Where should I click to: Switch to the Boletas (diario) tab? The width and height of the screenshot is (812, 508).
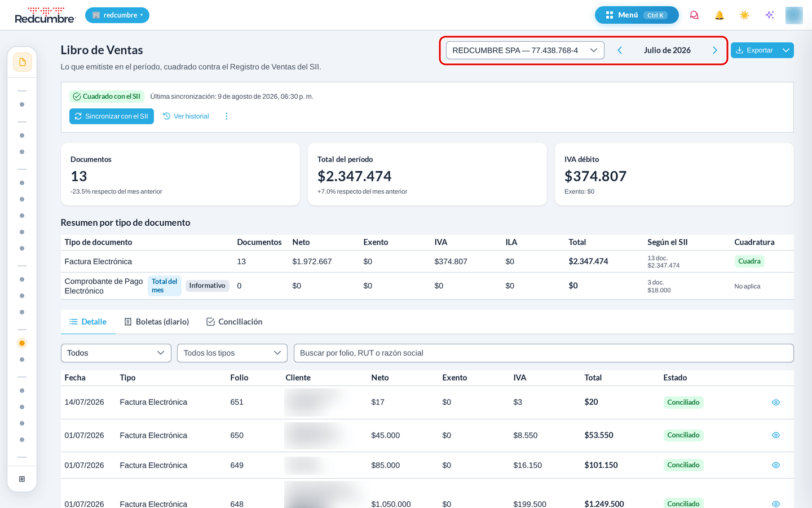pos(157,322)
